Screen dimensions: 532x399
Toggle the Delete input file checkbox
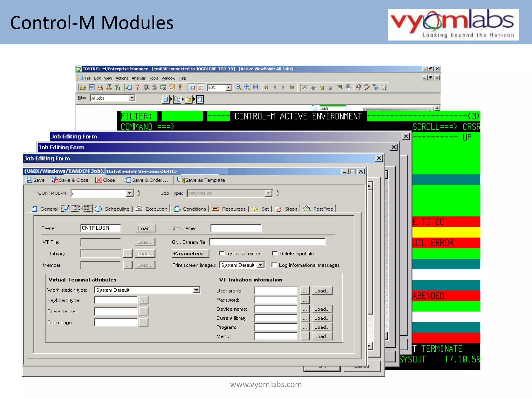(275, 254)
